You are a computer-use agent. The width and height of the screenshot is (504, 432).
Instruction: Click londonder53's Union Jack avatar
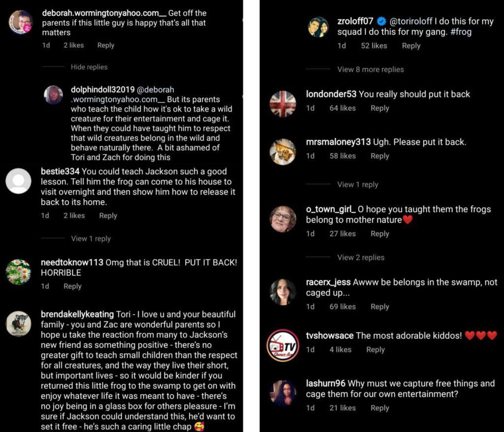coord(283,104)
